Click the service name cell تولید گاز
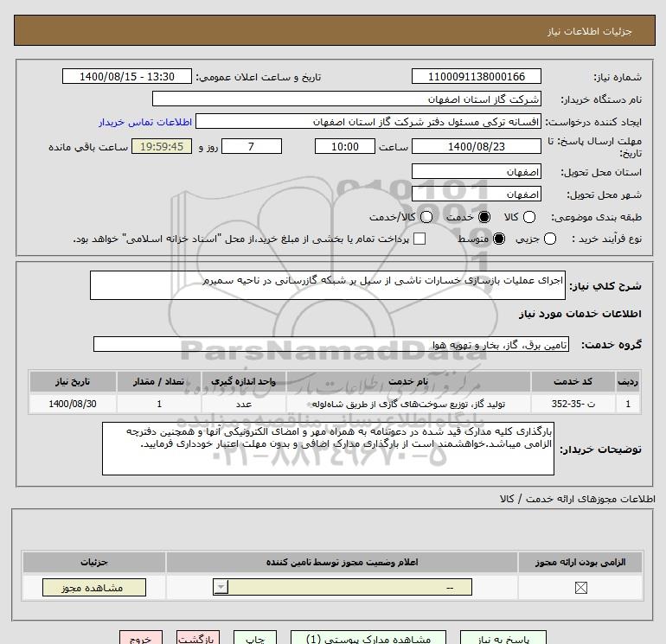Image resolution: width=666 pixels, height=644 pixels. point(408,404)
